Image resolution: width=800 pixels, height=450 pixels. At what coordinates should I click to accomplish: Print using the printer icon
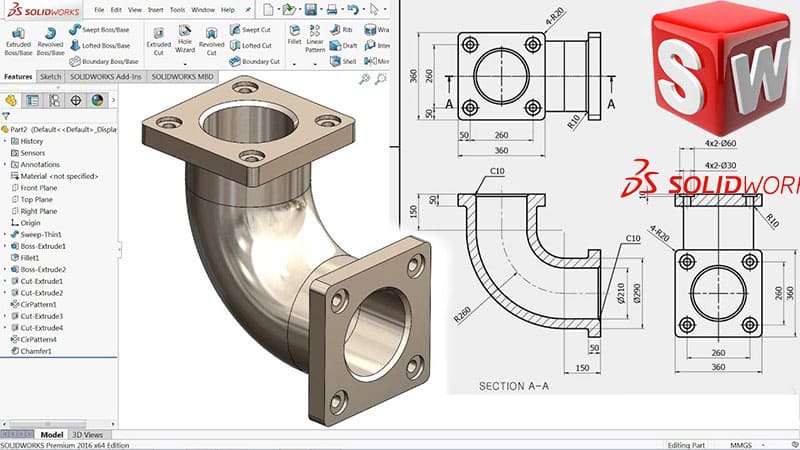click(332, 9)
